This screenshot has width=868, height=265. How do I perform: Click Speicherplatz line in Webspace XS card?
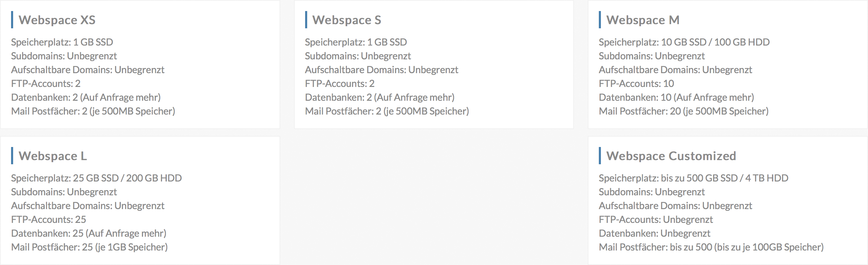point(62,42)
